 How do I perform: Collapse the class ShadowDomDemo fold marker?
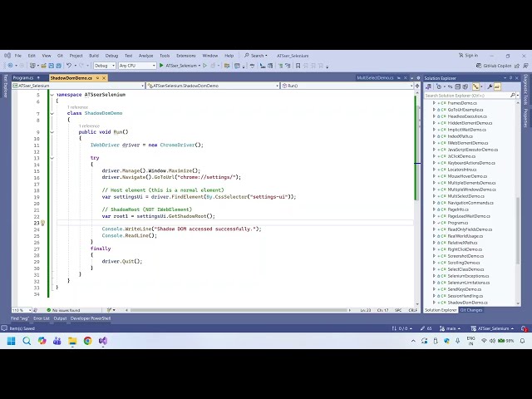tap(52, 113)
